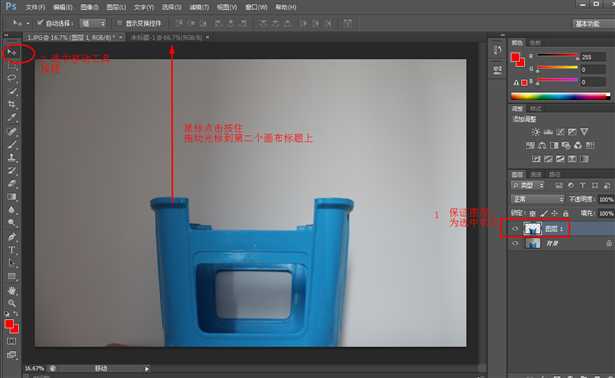Click zoom percentage field in status bar
Viewport: 615px width, 378px height.
coord(35,369)
